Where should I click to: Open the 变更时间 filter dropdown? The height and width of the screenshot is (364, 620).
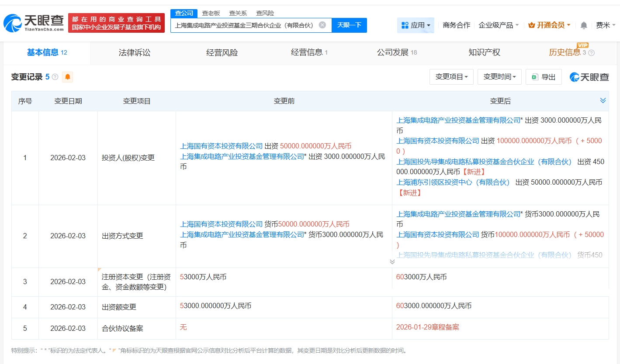(499, 77)
